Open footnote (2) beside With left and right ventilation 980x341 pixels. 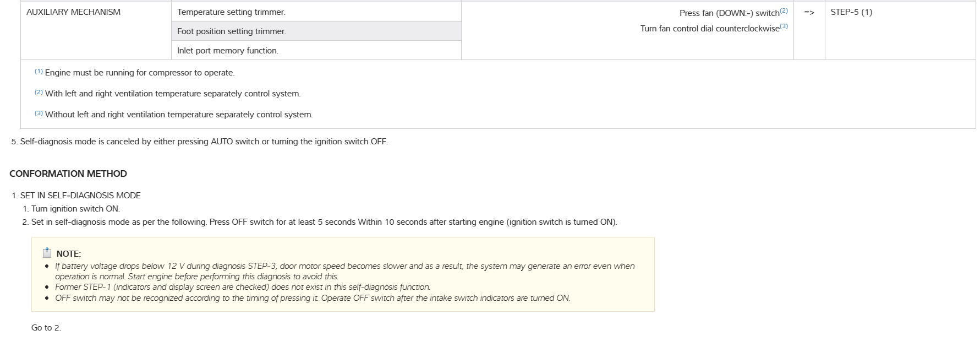click(39, 93)
